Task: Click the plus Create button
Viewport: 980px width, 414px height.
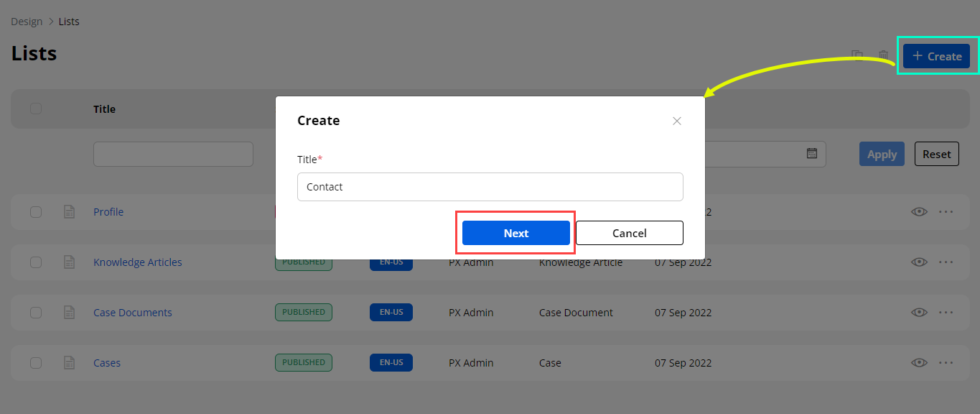Action: (x=936, y=56)
